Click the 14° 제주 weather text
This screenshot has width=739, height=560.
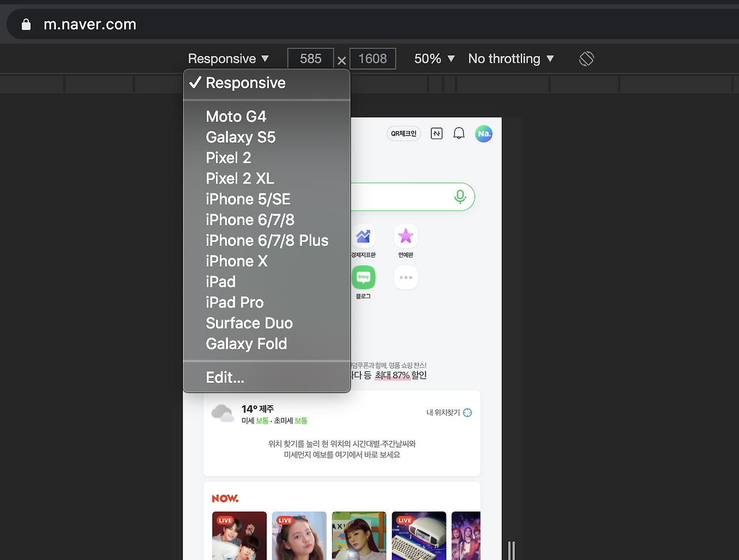click(257, 409)
